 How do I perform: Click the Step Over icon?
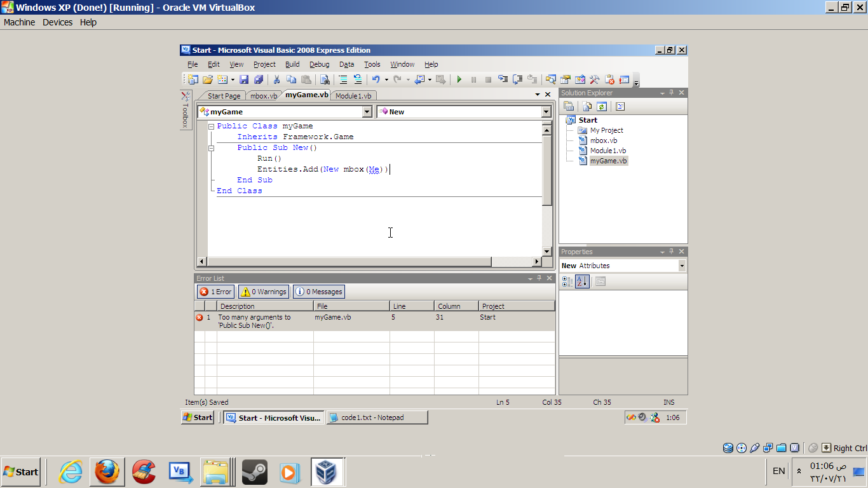518,79
